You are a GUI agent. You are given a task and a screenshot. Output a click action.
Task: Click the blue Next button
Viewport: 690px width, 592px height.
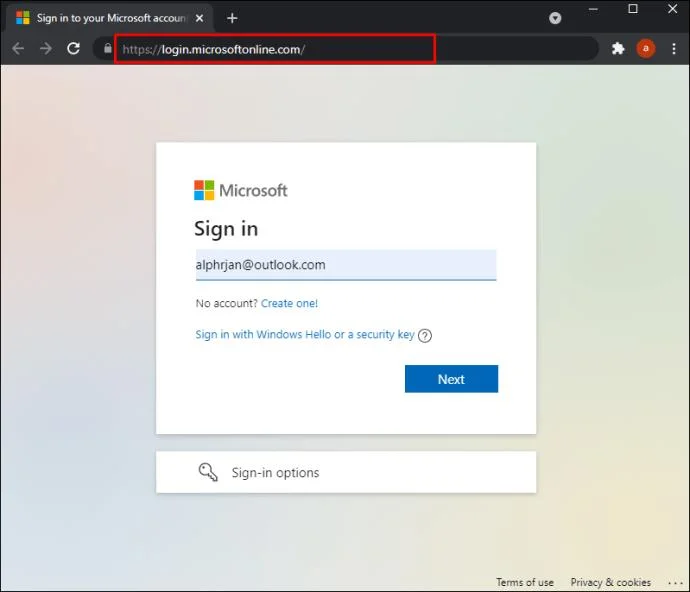pos(451,379)
